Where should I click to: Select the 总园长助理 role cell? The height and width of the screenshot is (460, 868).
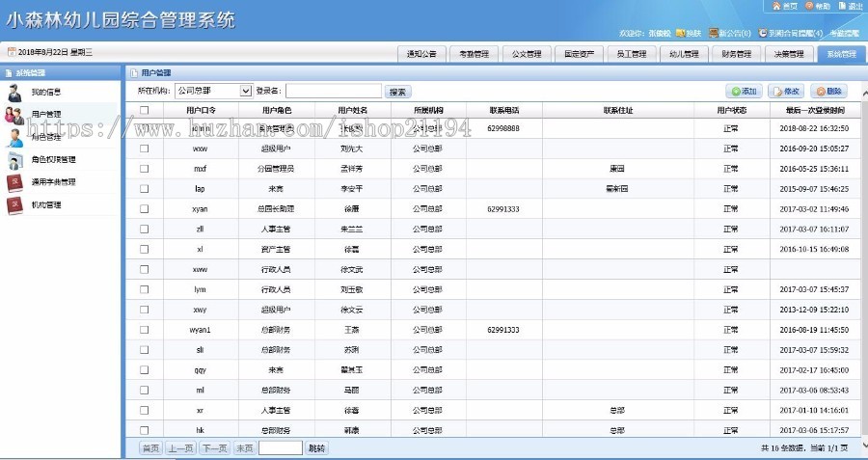click(276, 208)
